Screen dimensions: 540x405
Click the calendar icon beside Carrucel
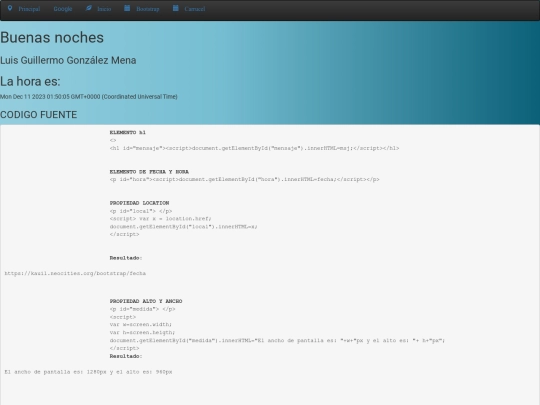pos(176,8)
